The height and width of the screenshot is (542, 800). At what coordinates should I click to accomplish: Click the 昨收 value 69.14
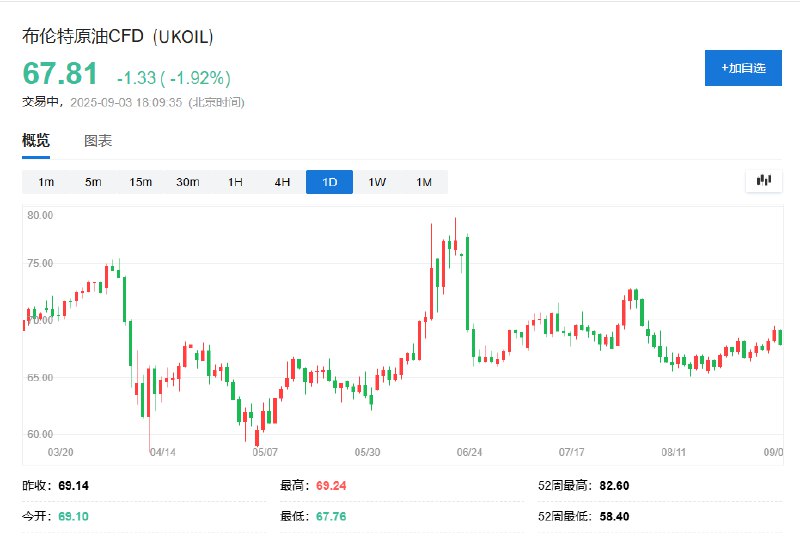click(73, 486)
